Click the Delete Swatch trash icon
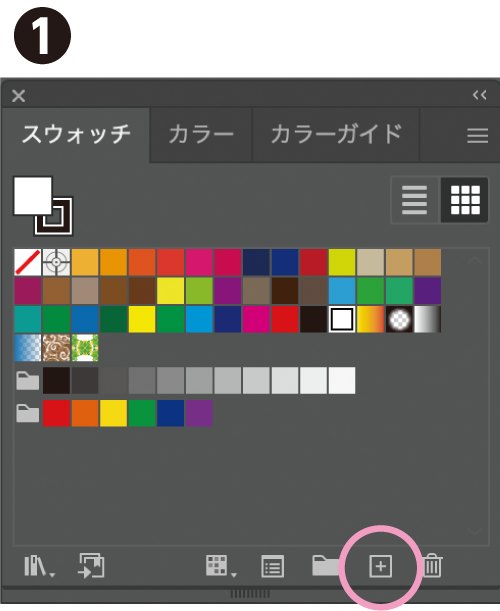 [432, 565]
